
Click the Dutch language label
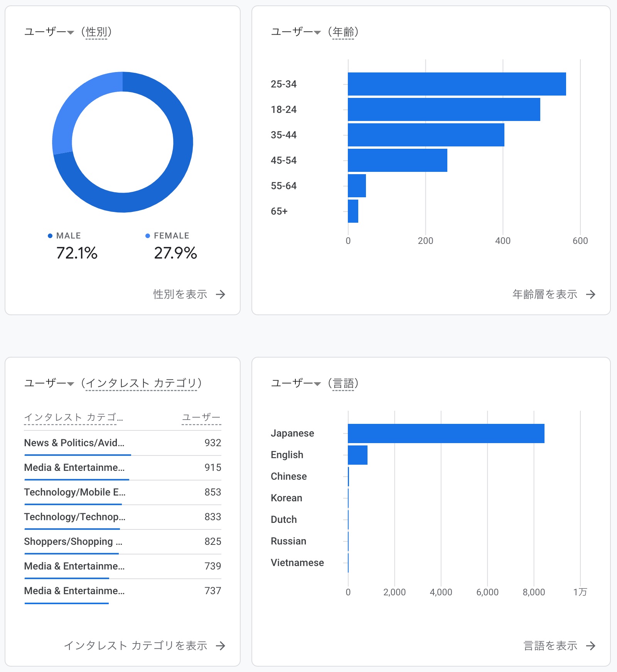coord(284,520)
